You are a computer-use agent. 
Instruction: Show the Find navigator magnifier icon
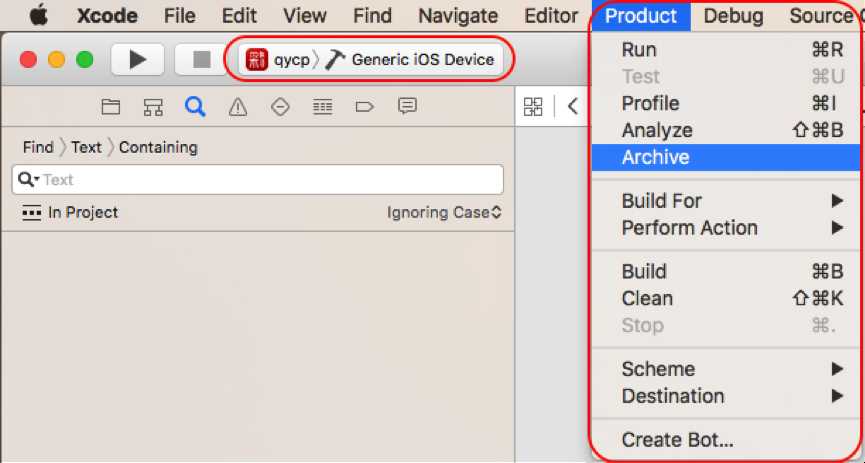(x=195, y=107)
